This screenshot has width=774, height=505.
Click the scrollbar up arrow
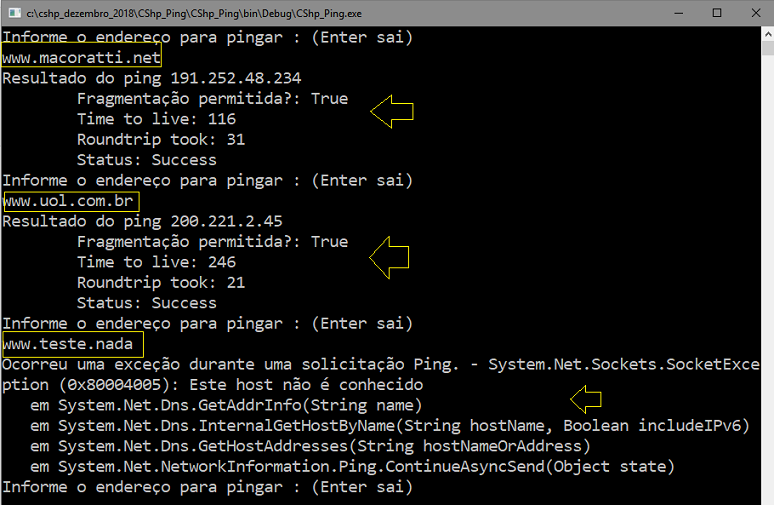coord(768,35)
